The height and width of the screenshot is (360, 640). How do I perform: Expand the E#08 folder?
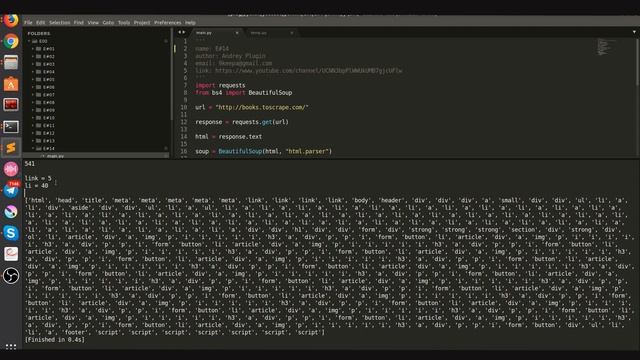(x=33, y=102)
